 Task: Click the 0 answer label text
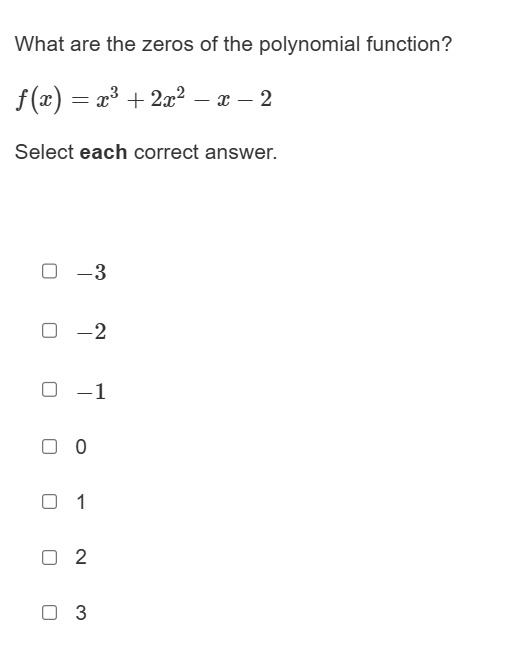[81, 447]
